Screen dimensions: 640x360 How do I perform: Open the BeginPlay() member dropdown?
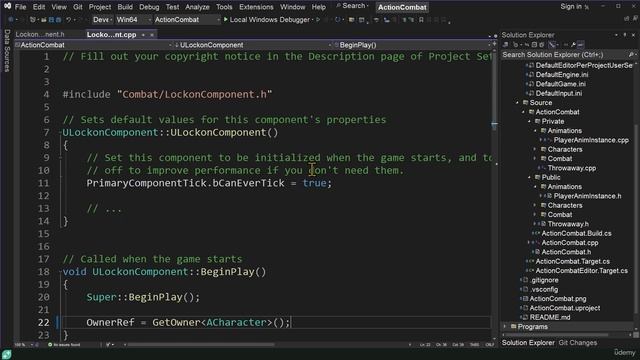click(x=412, y=45)
